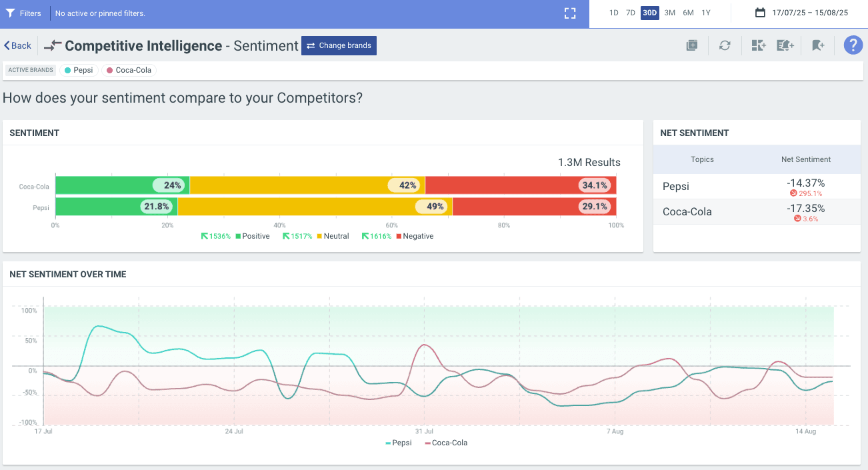Image resolution: width=868 pixels, height=470 pixels.
Task: Toggle Negative sentiment in bar chart legend
Action: click(x=415, y=236)
